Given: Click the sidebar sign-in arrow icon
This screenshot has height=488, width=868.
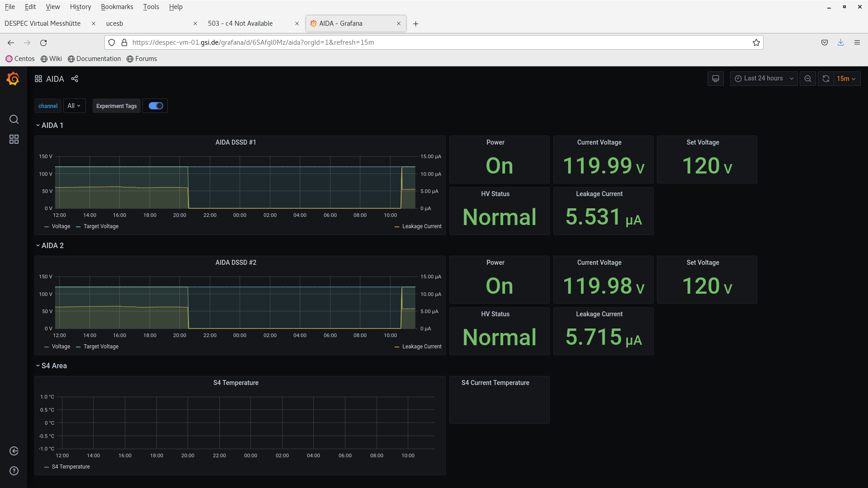Looking at the screenshot, I should pos(14,451).
